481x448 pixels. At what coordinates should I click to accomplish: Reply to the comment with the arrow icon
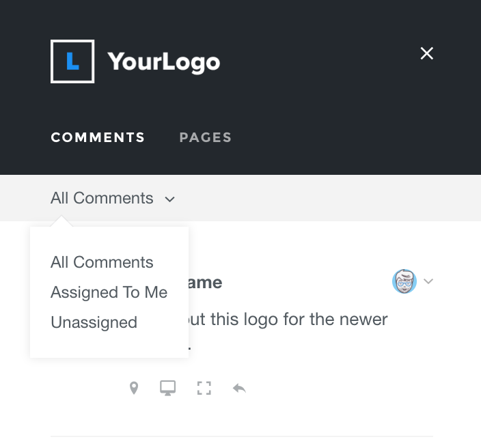239,388
